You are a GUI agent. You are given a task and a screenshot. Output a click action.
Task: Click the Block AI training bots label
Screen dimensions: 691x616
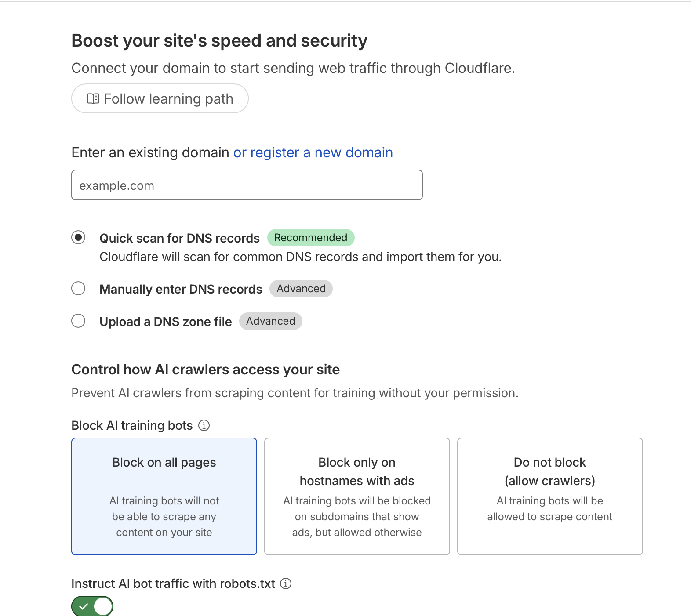pos(132,425)
